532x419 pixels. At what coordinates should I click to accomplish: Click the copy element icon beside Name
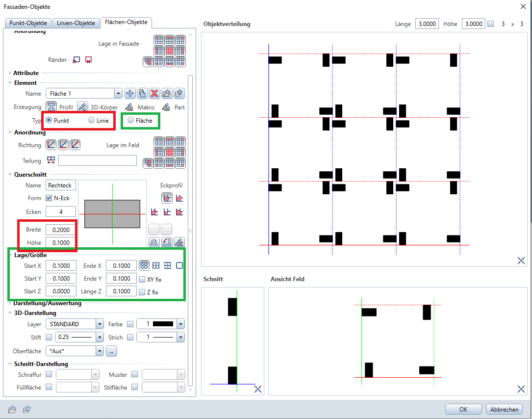tap(142, 94)
